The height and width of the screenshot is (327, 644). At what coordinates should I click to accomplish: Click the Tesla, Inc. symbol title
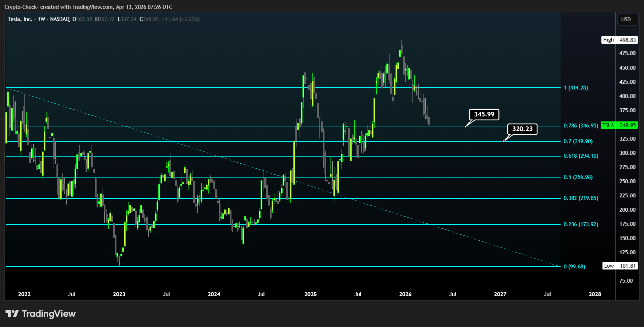coord(20,19)
